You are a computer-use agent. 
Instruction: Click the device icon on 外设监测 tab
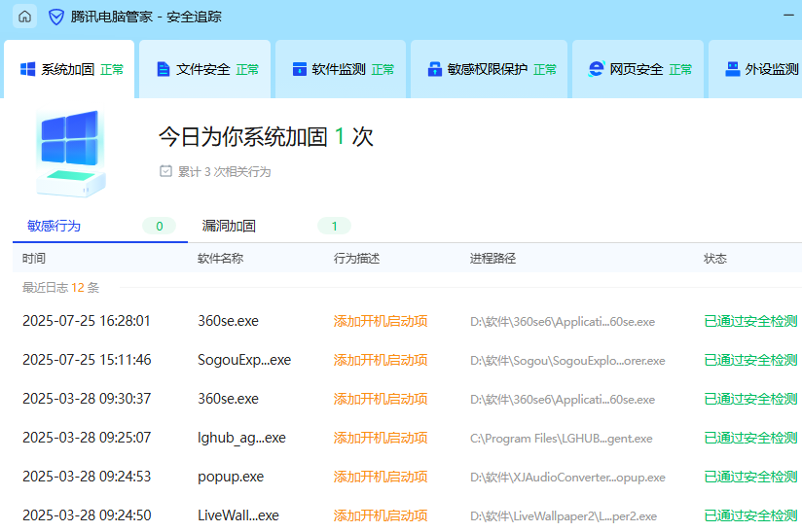click(x=732, y=69)
